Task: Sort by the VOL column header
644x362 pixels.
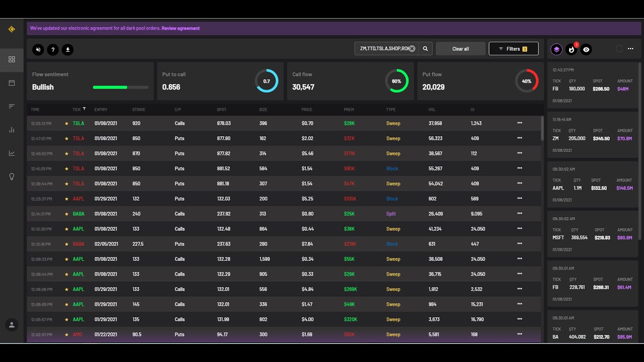Action: (432, 110)
